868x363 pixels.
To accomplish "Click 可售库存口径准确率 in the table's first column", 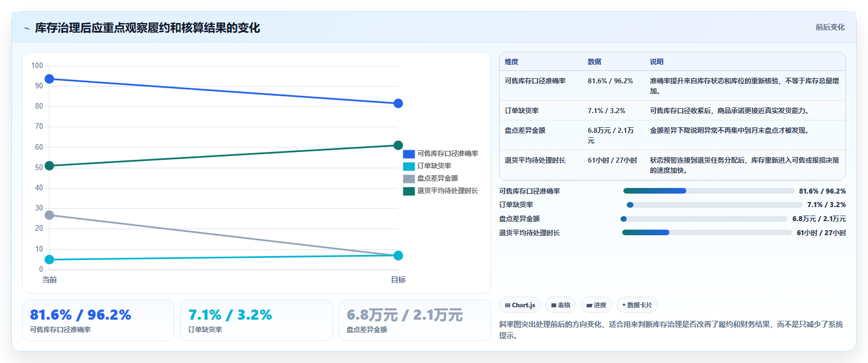I will 535,81.
